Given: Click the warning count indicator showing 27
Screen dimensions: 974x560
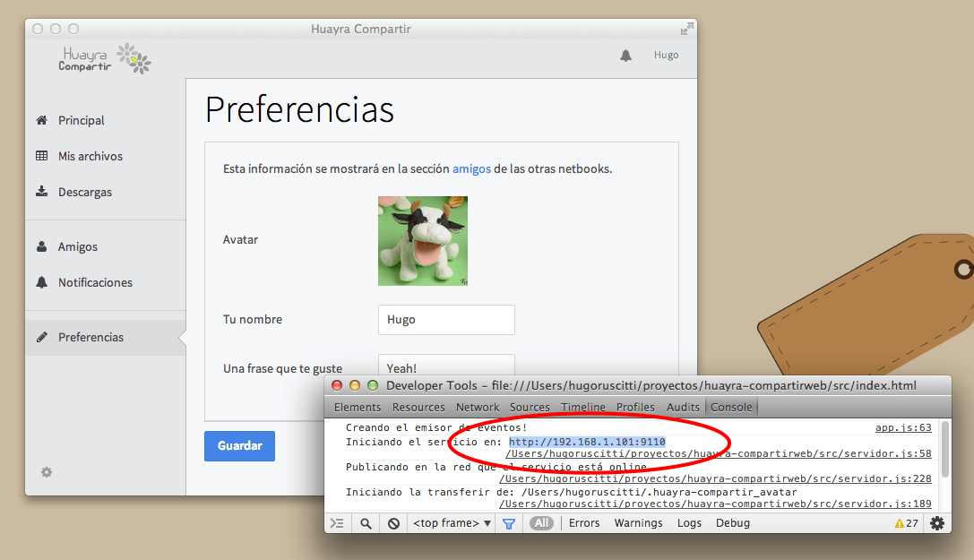Looking at the screenshot, I should coord(906,523).
